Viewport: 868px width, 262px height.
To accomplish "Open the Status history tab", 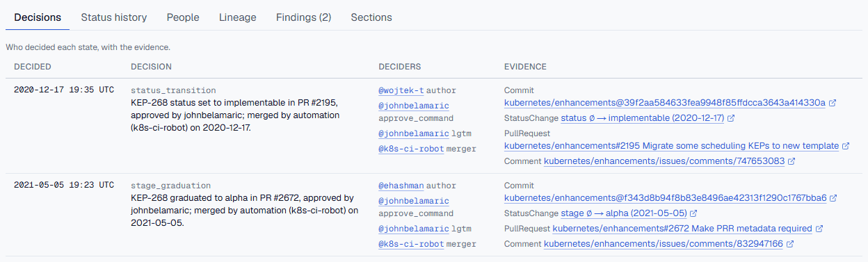I will (x=114, y=17).
